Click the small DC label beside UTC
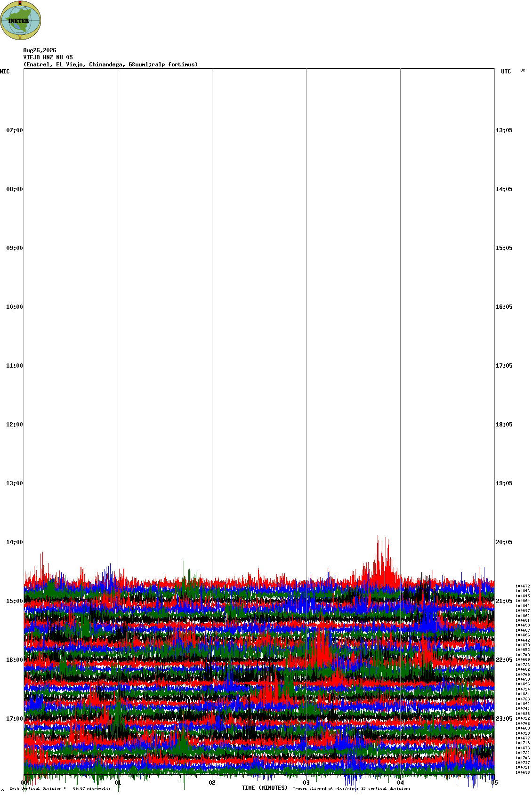 523,70
